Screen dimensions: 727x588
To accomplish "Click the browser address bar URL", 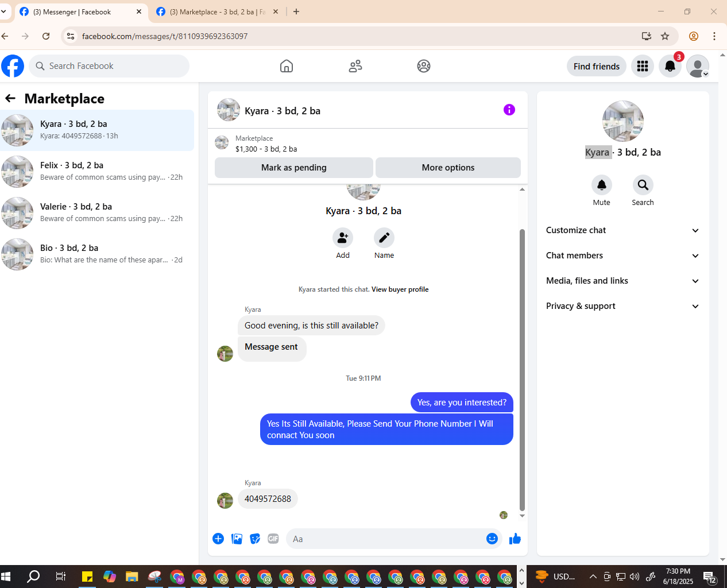I will (x=165, y=36).
